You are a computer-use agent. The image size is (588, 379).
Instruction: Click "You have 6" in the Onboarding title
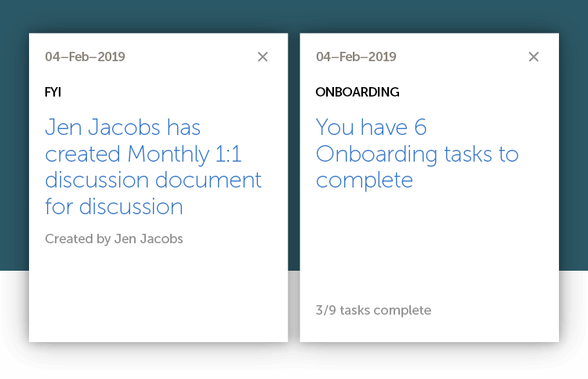tap(371, 127)
